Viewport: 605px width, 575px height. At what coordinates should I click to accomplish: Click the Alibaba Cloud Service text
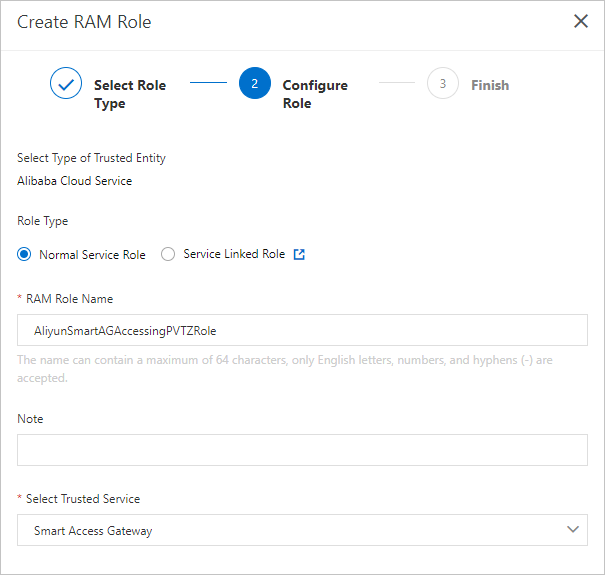[x=74, y=181]
